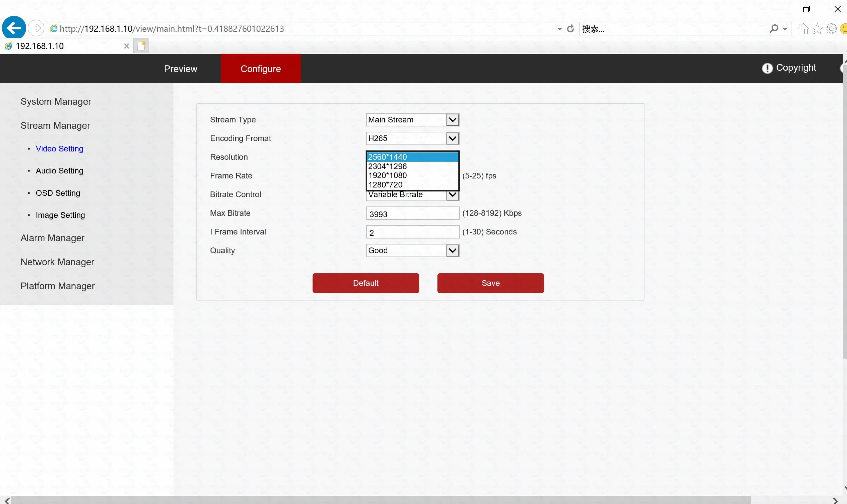
Task: Select the 192.168.1.10 browser tab
Action: [66, 46]
